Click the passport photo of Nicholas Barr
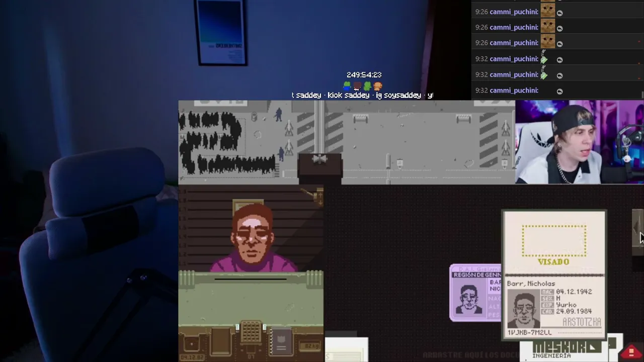Screen dimensions: 644x362 (523, 309)
